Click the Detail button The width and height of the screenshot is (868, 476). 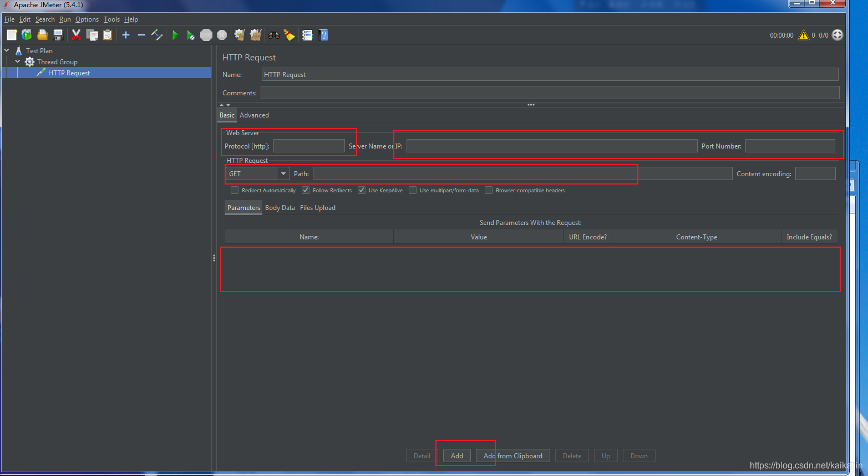[x=422, y=456]
